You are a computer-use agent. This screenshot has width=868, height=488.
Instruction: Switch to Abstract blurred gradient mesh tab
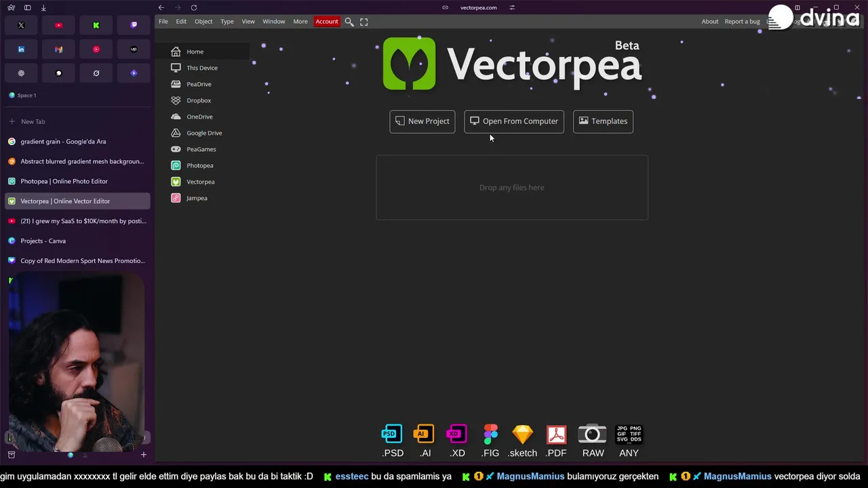(x=77, y=161)
